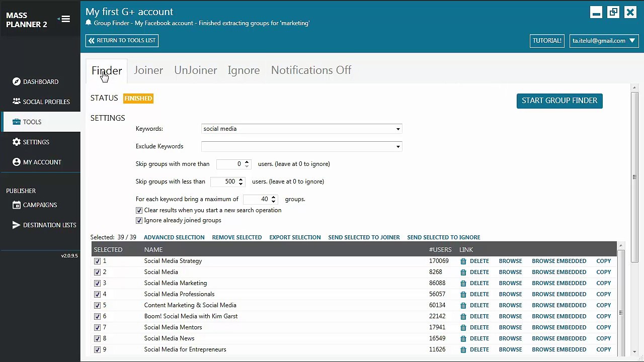
Task: Decrease maximum groups per keyword value
Action: tap(273, 201)
